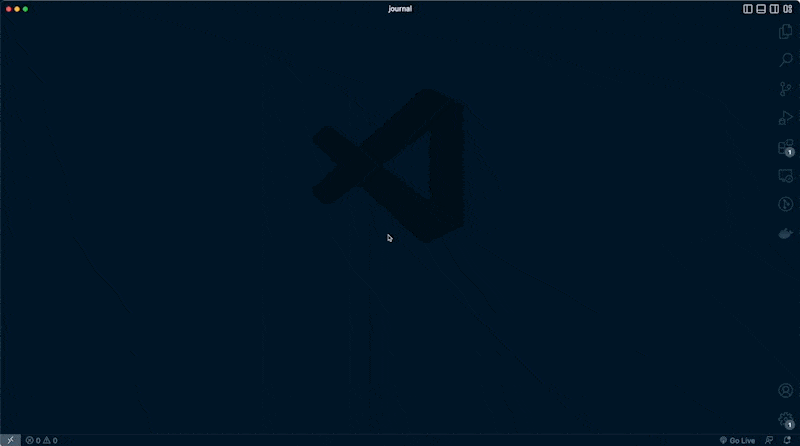Open the Remote Explorer view
The height and width of the screenshot is (446, 800).
(x=785, y=176)
